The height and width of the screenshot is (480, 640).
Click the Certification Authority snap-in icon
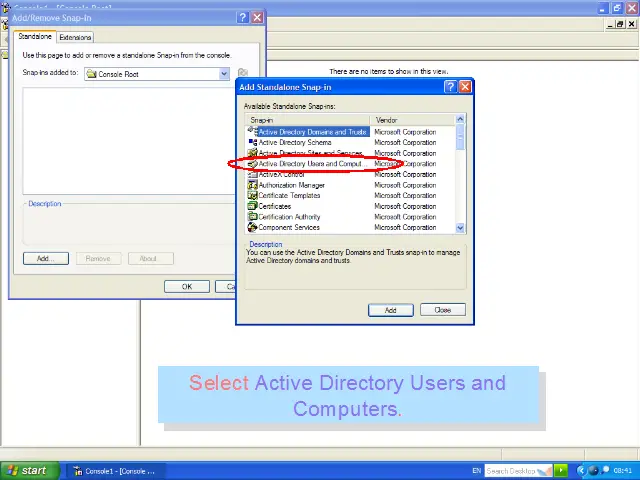[253, 217]
